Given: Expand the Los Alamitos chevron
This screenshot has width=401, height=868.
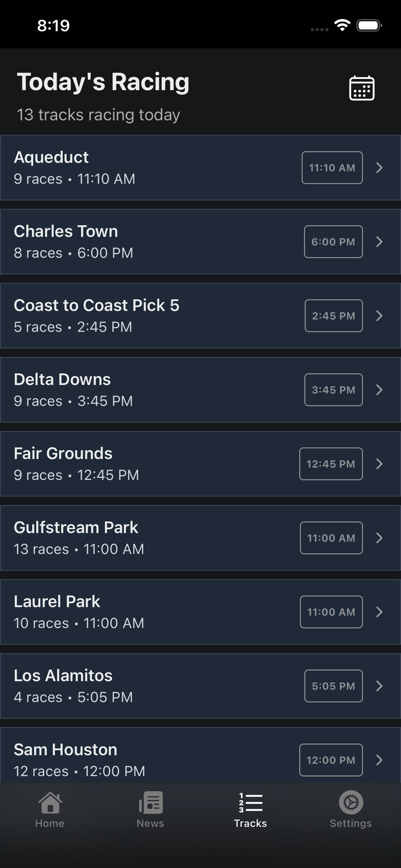Looking at the screenshot, I should (379, 686).
